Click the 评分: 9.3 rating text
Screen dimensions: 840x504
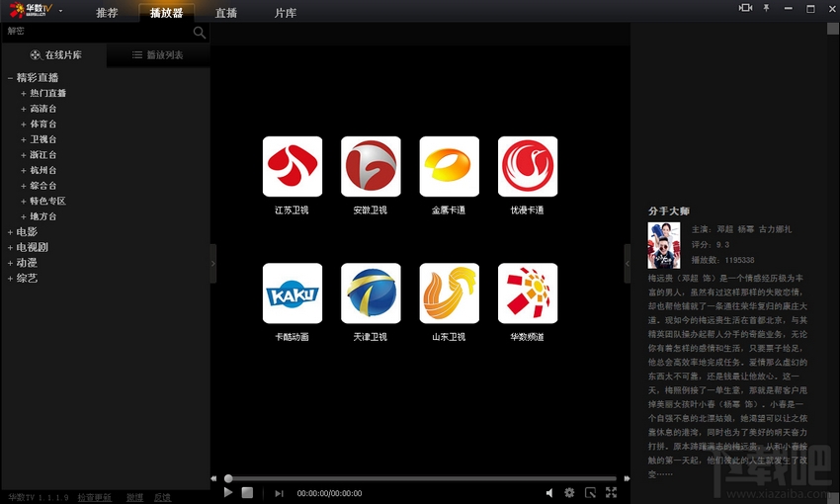click(x=711, y=245)
